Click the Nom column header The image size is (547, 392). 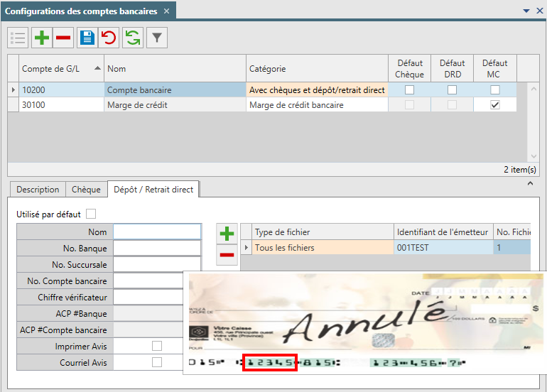(175, 69)
